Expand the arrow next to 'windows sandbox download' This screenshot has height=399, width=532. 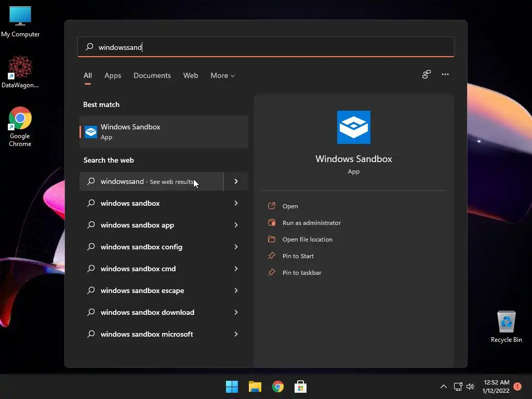pyautogui.click(x=236, y=312)
